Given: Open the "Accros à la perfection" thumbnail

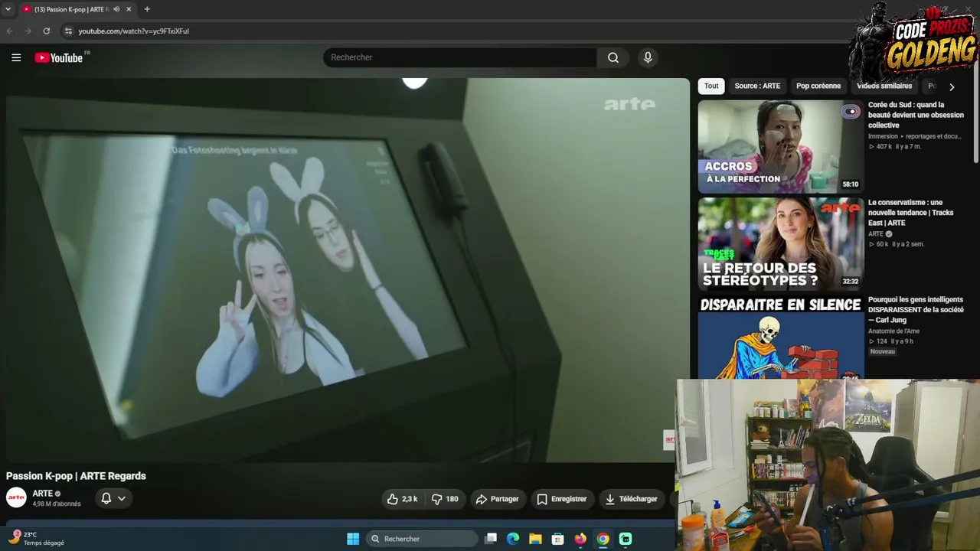Looking at the screenshot, I should click(x=781, y=146).
